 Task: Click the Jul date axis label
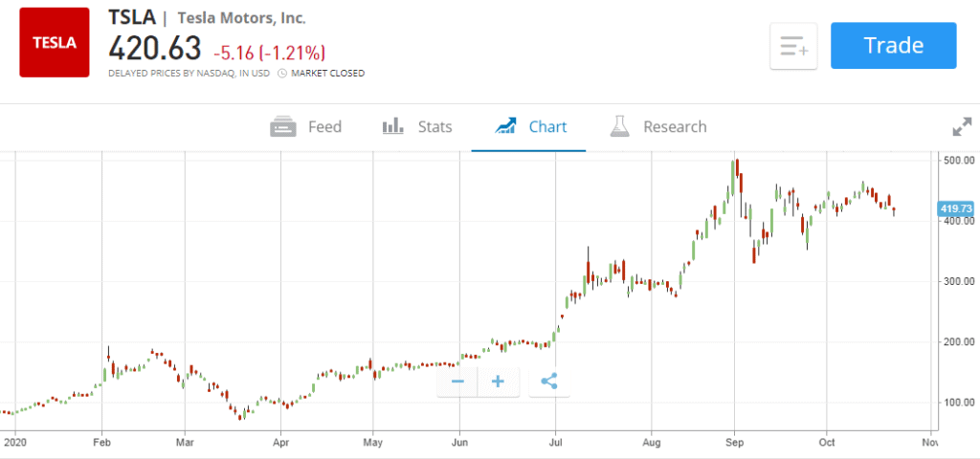(555, 443)
